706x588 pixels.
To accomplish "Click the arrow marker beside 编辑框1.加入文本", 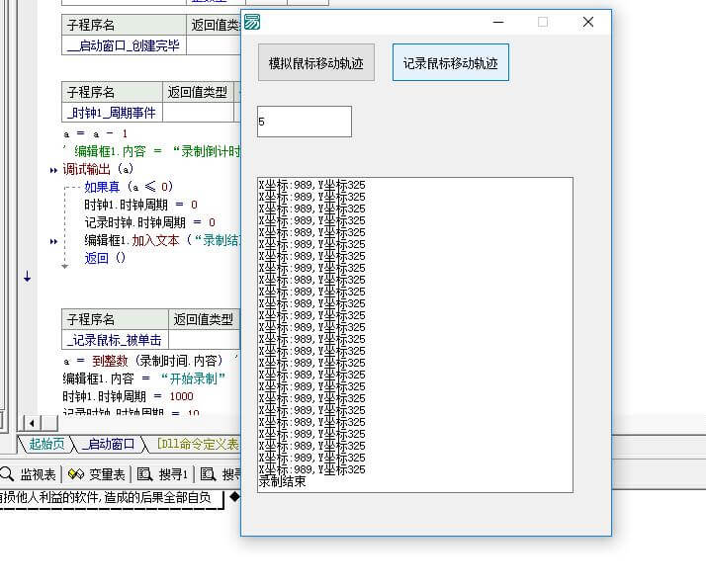I will point(53,240).
